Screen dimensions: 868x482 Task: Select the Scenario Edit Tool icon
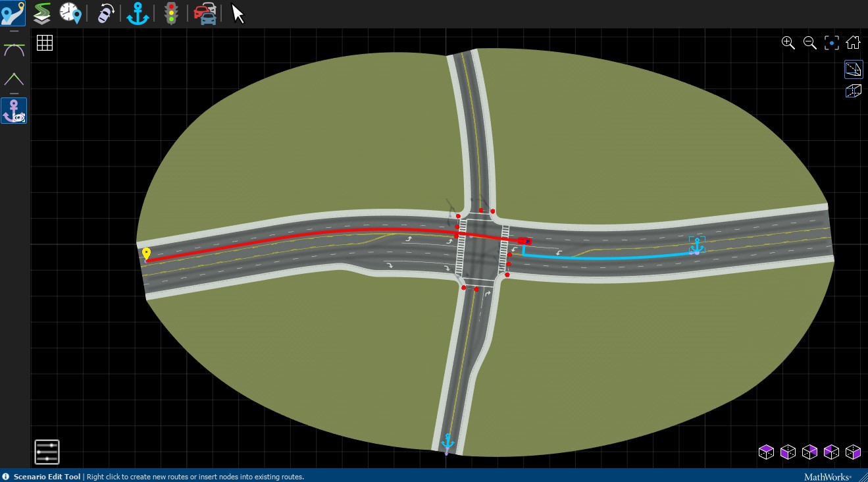point(13,13)
